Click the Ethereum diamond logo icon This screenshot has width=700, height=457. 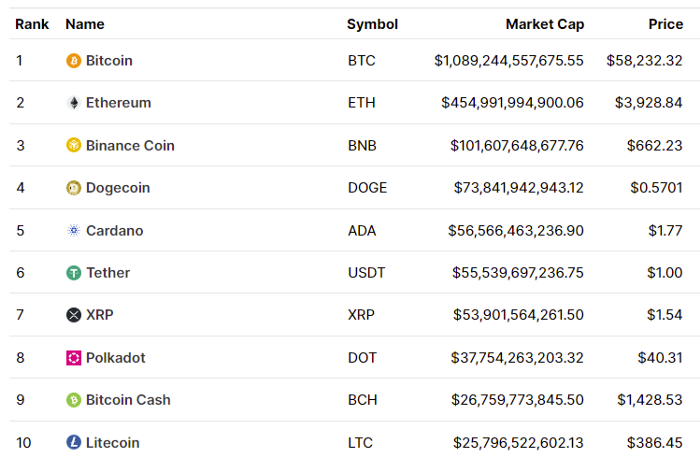click(x=74, y=103)
